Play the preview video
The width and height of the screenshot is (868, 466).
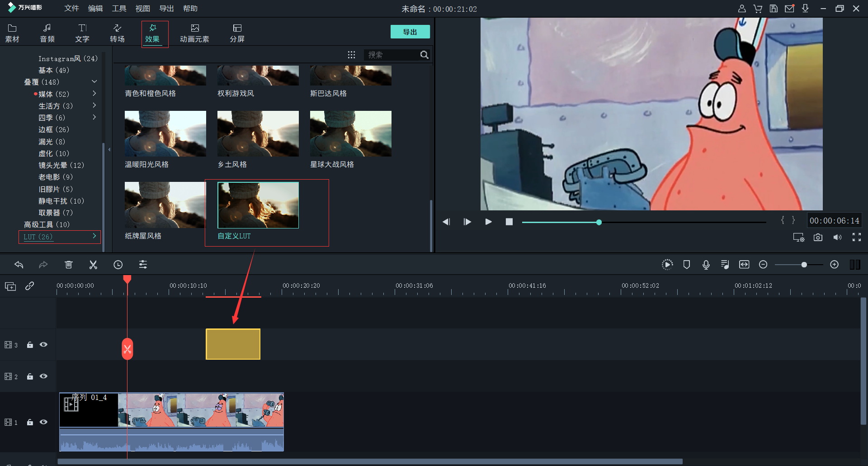488,222
